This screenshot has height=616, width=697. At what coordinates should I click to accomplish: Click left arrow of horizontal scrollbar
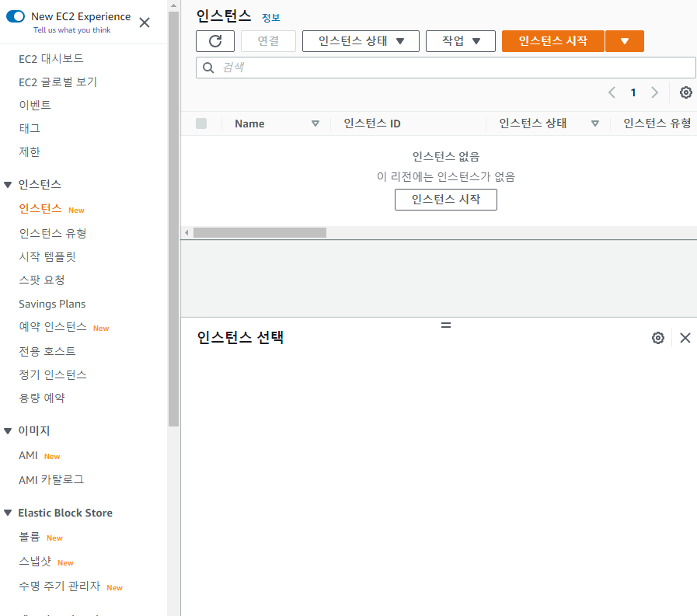[186, 232]
